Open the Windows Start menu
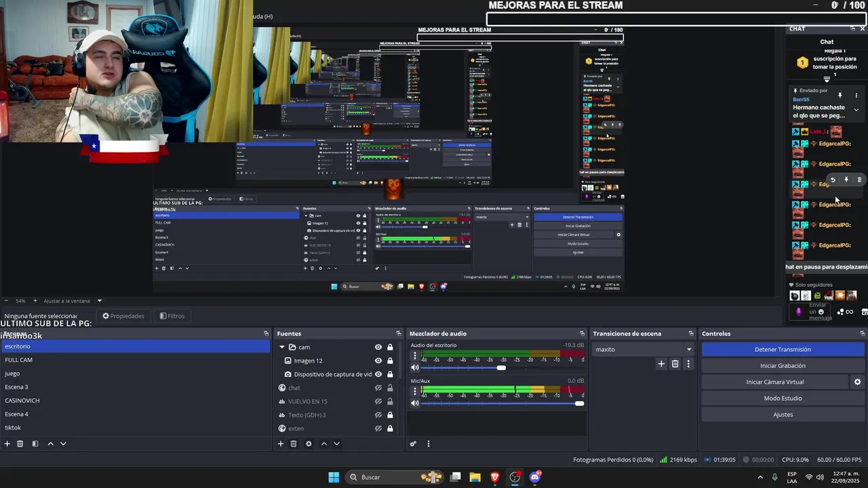 (x=334, y=477)
